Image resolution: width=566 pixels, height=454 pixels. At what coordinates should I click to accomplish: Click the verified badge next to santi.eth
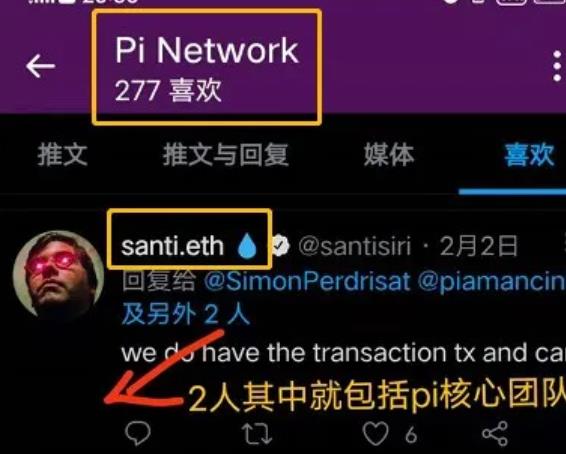280,246
